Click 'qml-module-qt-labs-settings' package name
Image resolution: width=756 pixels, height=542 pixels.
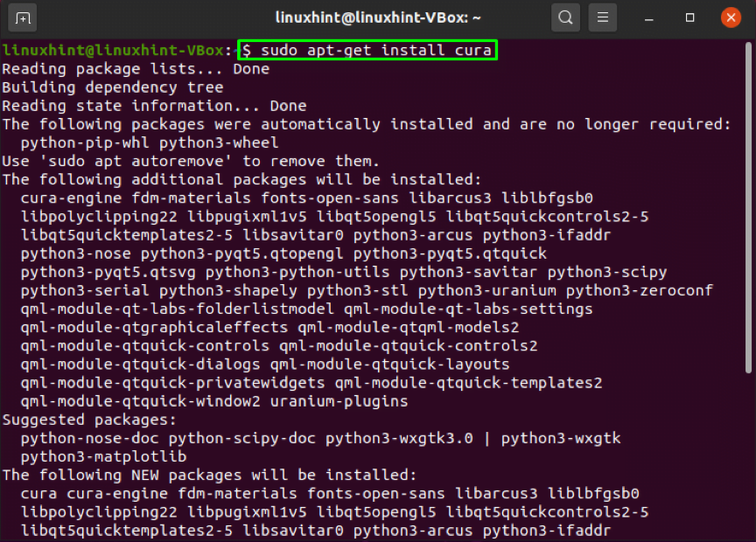(468, 309)
